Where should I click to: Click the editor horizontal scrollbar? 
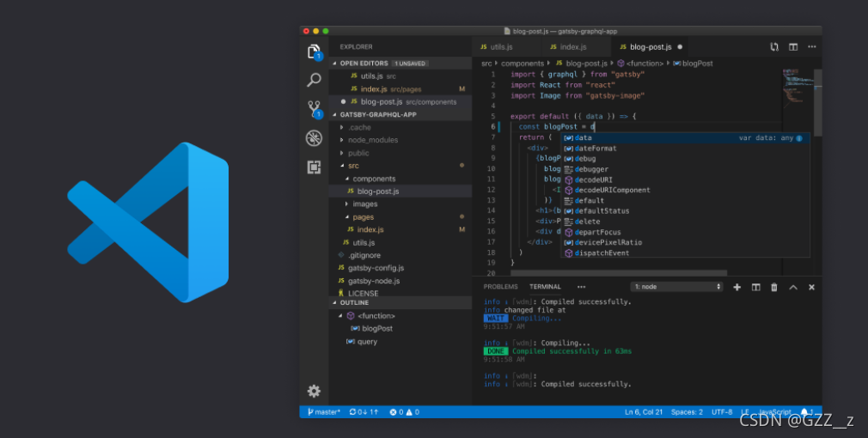(618, 272)
